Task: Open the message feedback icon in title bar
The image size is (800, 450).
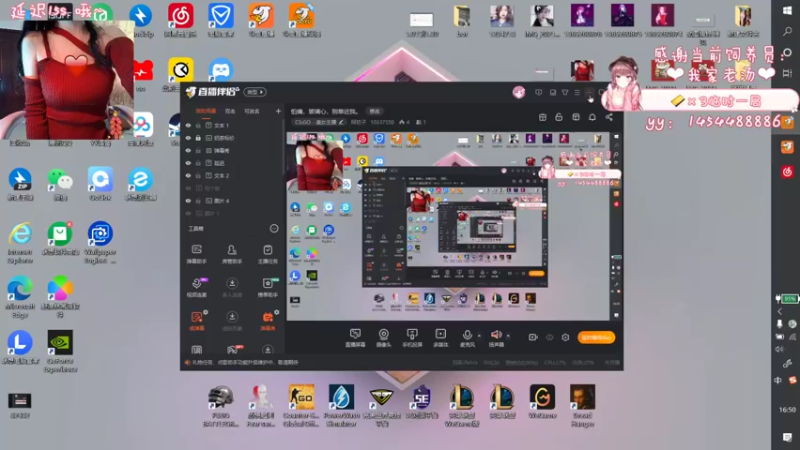Action: pyautogui.click(x=538, y=92)
